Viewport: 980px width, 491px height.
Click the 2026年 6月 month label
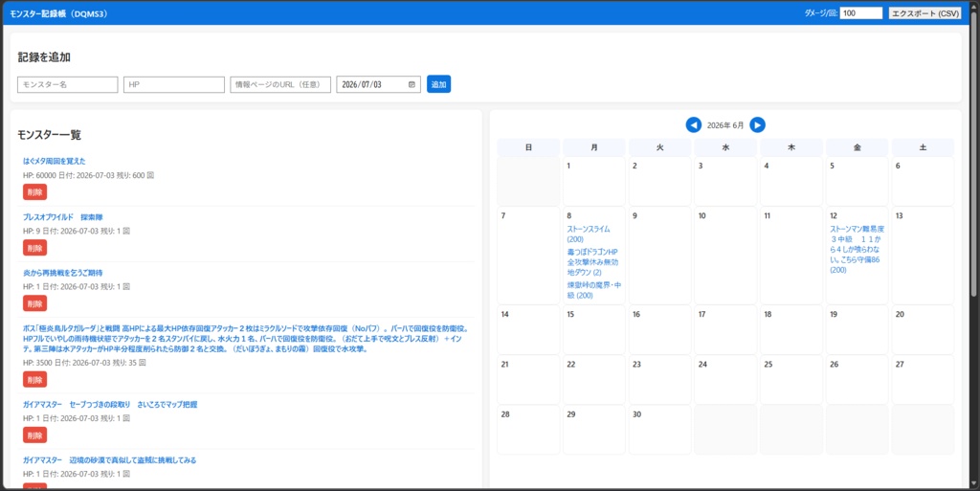(x=725, y=125)
